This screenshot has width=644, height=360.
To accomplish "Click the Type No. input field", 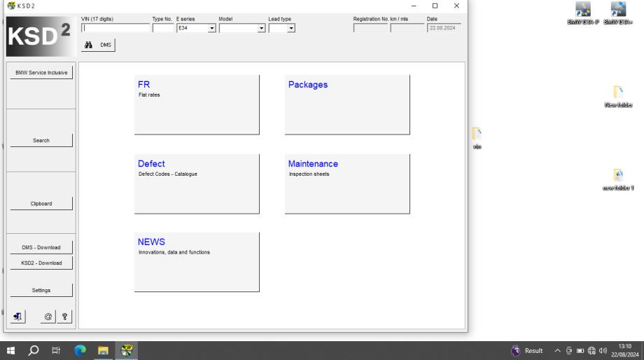I will [x=163, y=28].
